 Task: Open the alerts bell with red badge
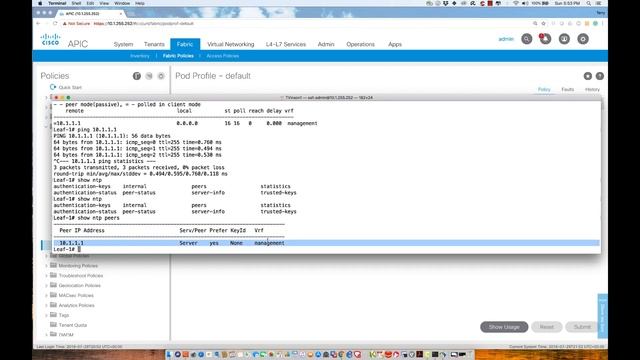545,39
